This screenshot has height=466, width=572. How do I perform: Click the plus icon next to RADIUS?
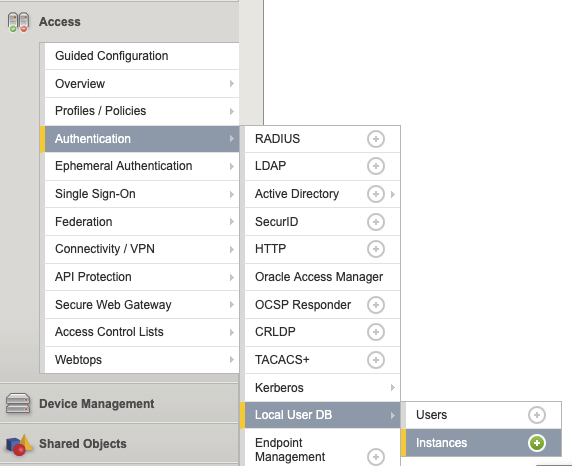click(376, 139)
